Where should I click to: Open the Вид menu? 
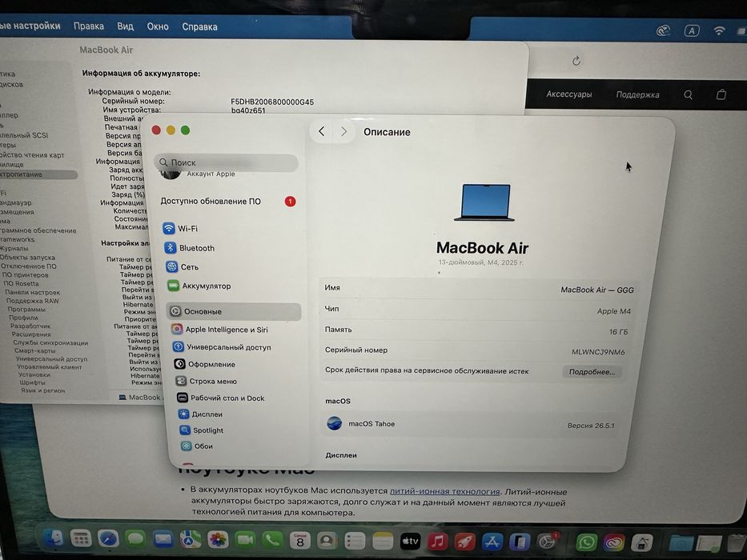125,26
